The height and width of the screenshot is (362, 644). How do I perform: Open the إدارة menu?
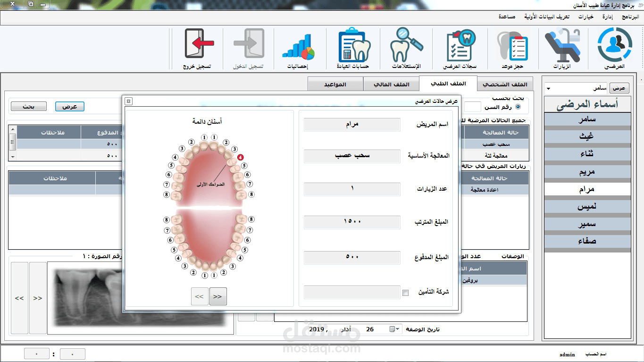pos(607,17)
